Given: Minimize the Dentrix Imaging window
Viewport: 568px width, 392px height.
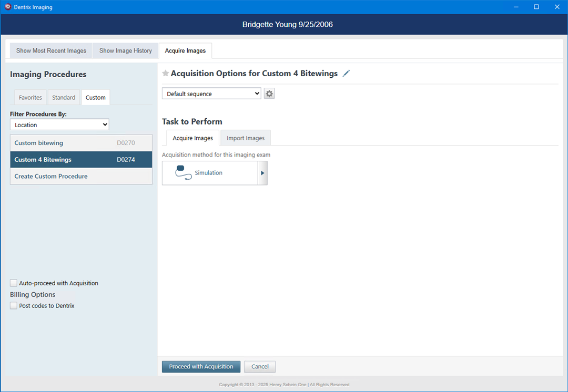Looking at the screenshot, I should click(516, 7).
